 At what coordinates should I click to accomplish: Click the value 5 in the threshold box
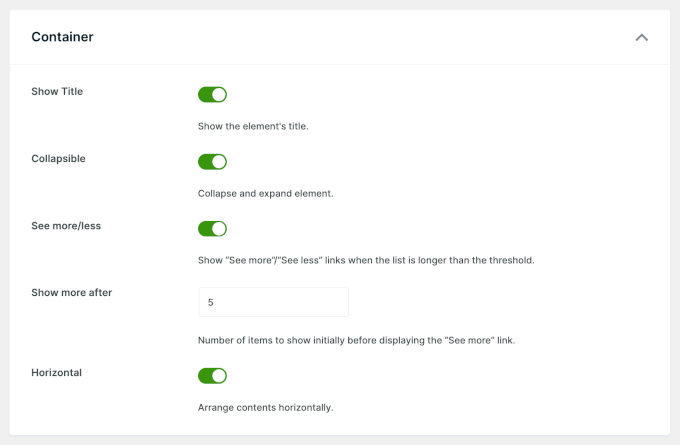(211, 302)
